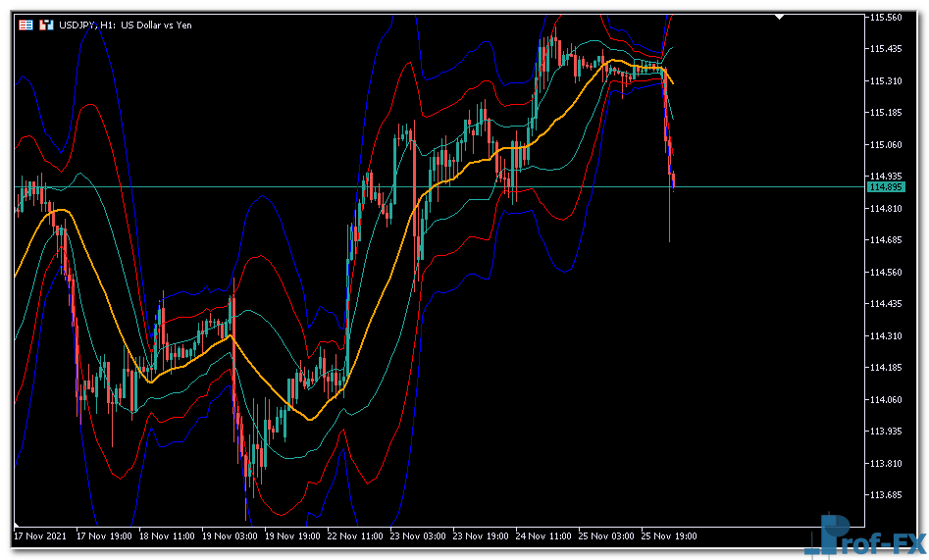Viewport: 929px width, 560px height.
Task: Click the chart shift triangle marker
Action: click(780, 17)
